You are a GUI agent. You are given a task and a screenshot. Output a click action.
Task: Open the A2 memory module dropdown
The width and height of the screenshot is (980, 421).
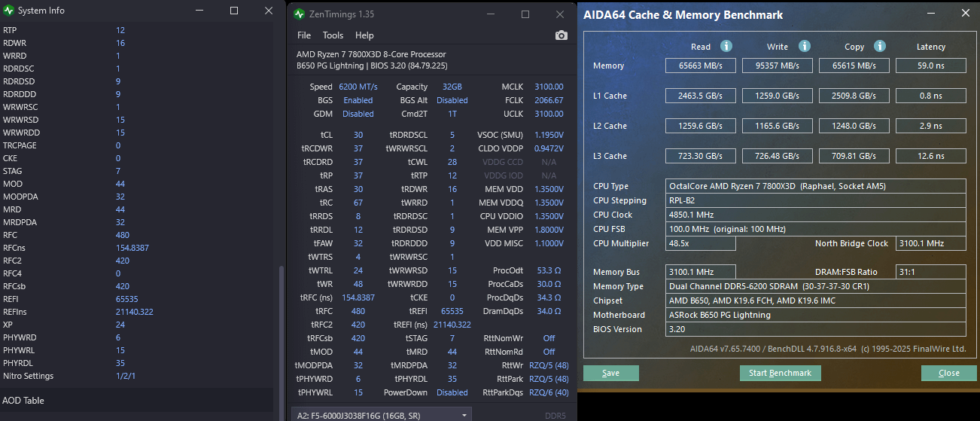[381, 414]
